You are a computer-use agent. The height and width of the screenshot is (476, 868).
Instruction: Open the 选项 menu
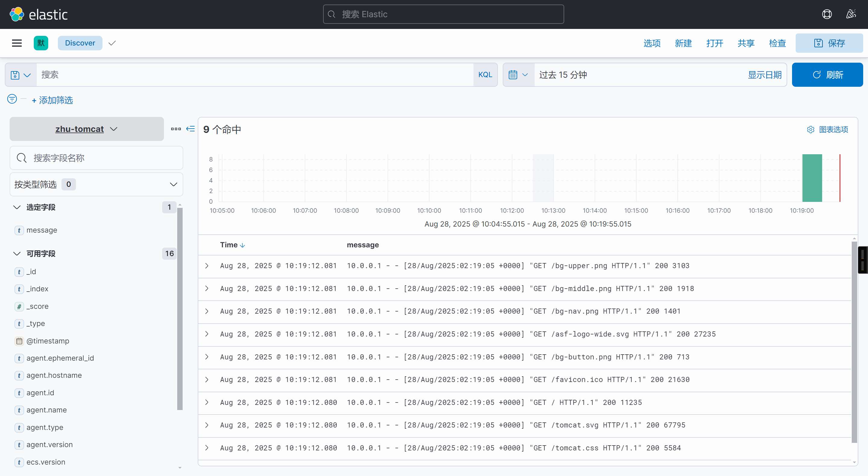pos(652,43)
